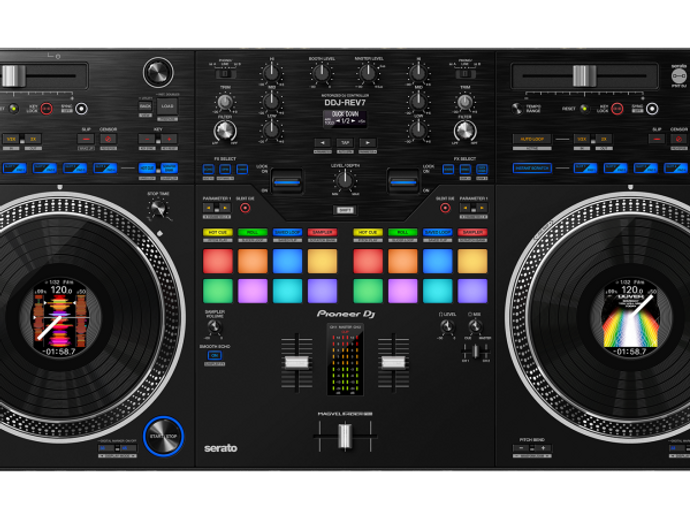The width and height of the screenshot is (690, 518).
Task: Toggle the right channel PHONO/LINE switch
Action: 465,74
